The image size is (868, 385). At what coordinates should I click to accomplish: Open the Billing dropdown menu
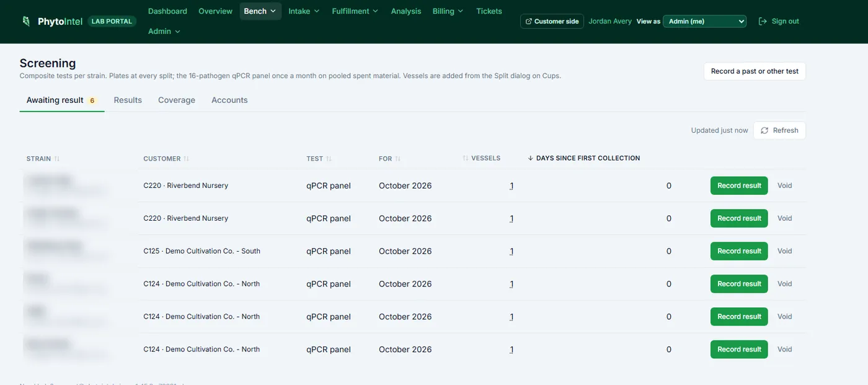(x=448, y=11)
